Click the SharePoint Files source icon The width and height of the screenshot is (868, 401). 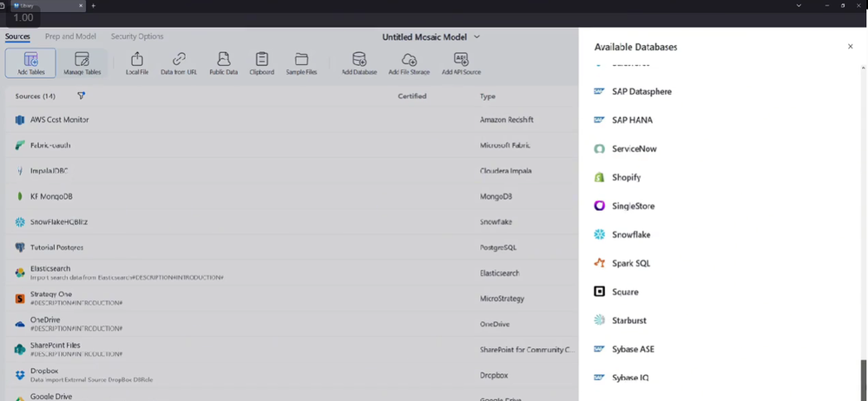tap(20, 350)
